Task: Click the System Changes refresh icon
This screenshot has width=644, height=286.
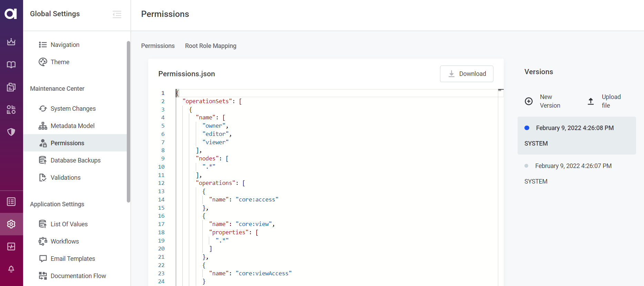Action: (x=43, y=109)
